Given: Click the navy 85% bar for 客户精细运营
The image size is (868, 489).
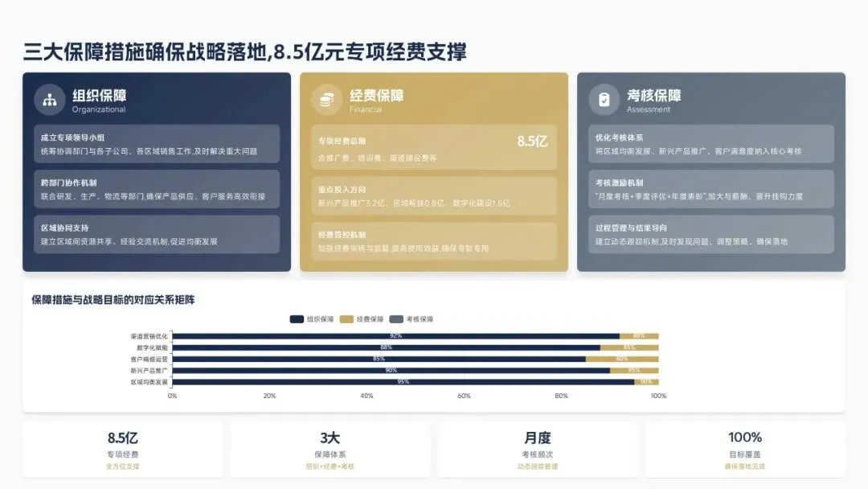Looking at the screenshot, I should (379, 359).
